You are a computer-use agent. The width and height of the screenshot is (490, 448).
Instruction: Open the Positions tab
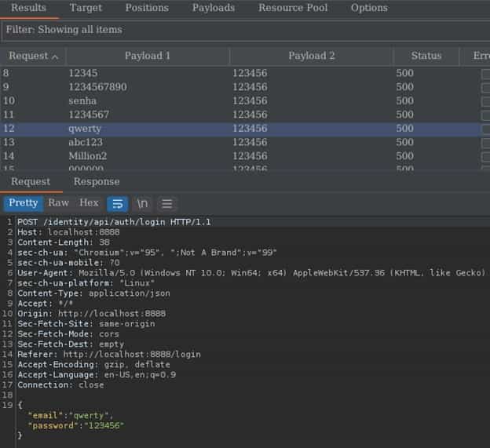147,8
